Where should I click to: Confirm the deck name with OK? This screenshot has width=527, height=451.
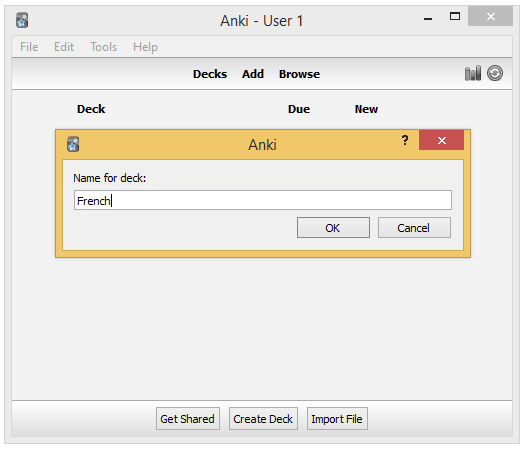[333, 228]
